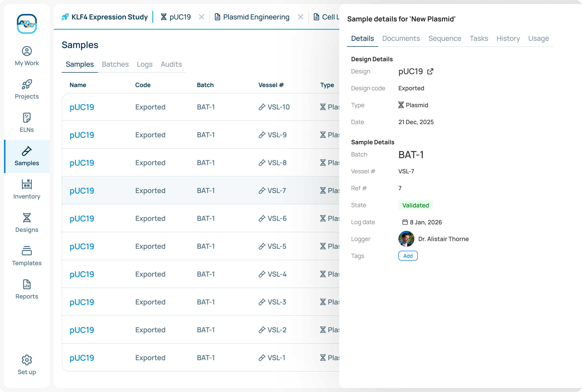The image size is (582, 392).
Task: Click the Batch column header
Action: 205,85
